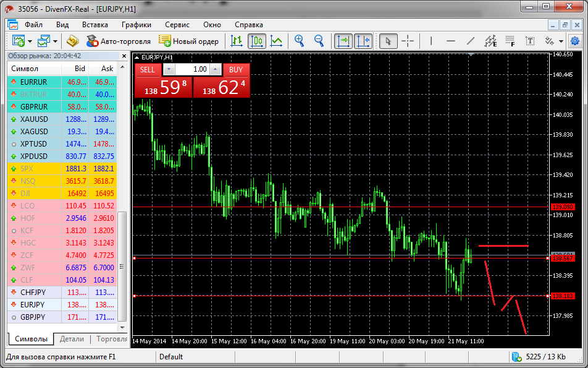Click connection status icon in status bar

pos(518,357)
